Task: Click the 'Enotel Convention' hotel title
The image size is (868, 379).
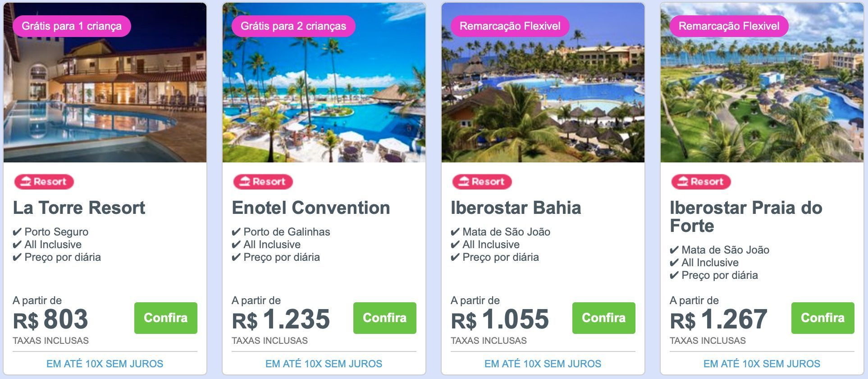Action: coord(311,208)
